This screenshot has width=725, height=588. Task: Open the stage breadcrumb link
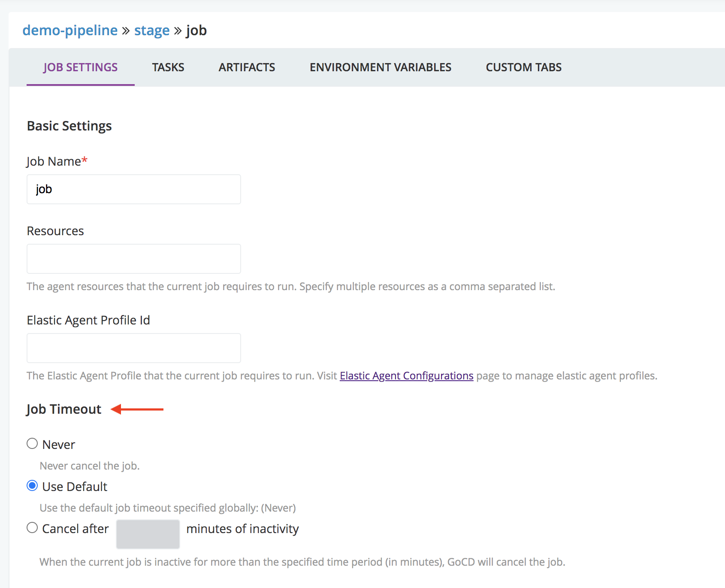coord(152,30)
